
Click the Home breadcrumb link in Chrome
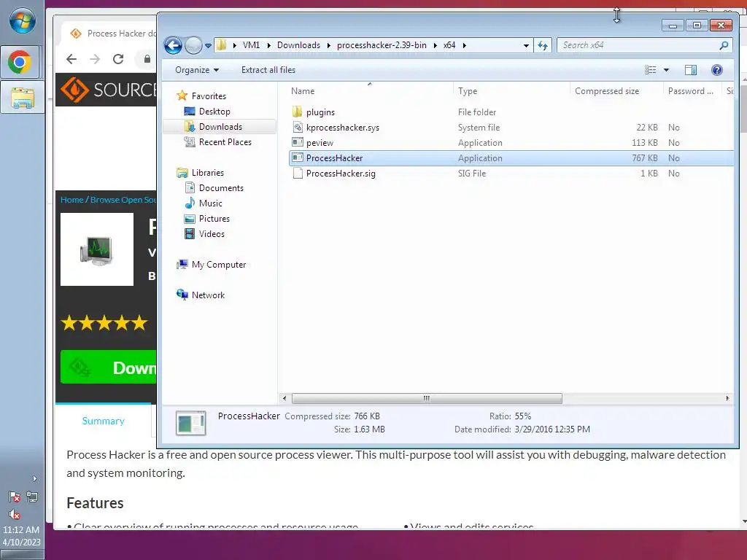point(72,200)
